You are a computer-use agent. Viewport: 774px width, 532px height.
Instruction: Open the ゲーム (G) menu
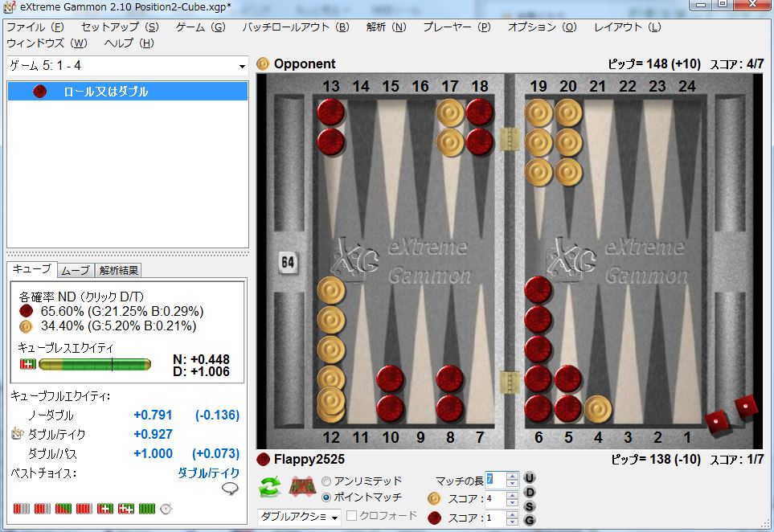click(x=200, y=27)
